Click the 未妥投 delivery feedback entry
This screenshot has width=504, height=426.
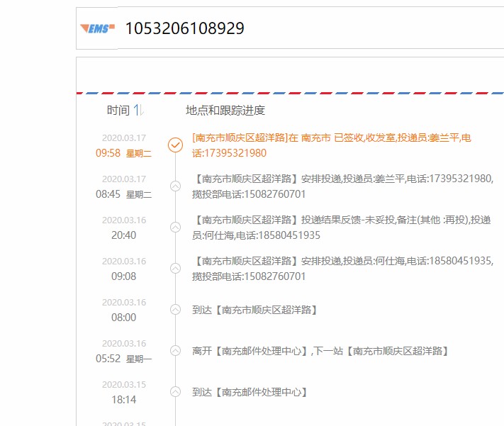pyautogui.click(x=341, y=227)
